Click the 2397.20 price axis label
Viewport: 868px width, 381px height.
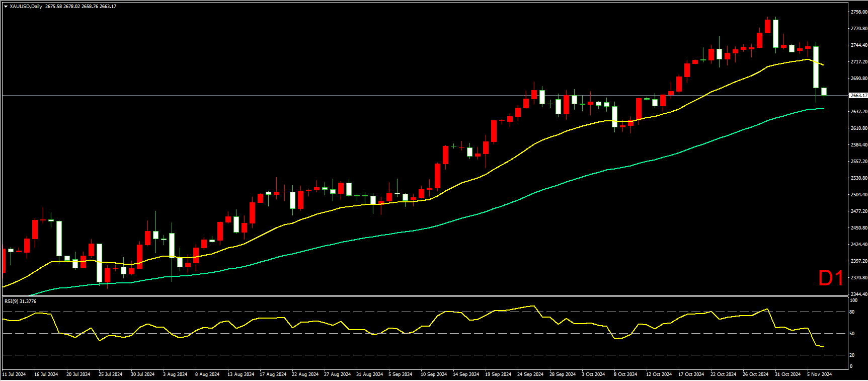click(x=859, y=261)
